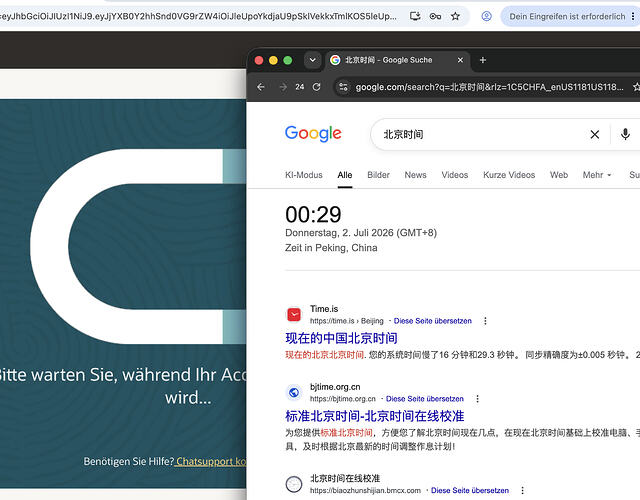Image resolution: width=640 pixels, height=500 pixels.
Task: Click the bjtime.org.cn globe favicon
Action: [x=294, y=393]
